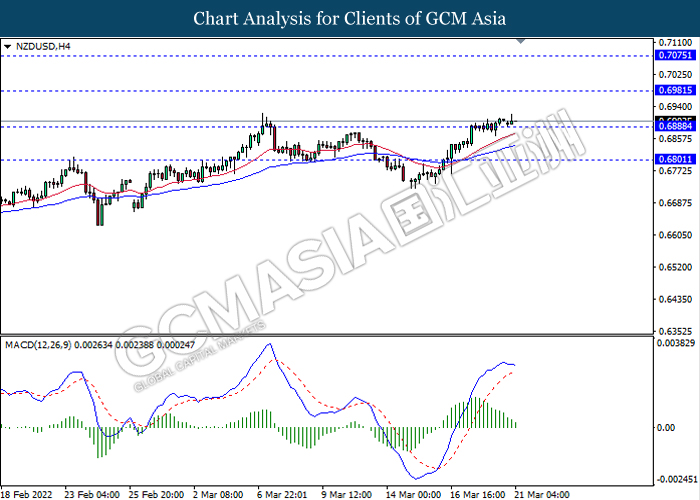Click the 18 Feb 2022 date label

[27, 494]
